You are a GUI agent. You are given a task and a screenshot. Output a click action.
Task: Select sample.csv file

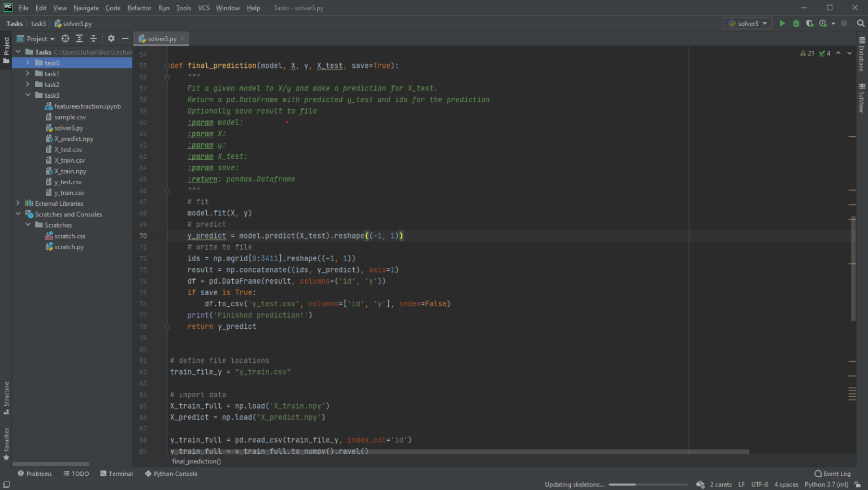tap(65, 117)
